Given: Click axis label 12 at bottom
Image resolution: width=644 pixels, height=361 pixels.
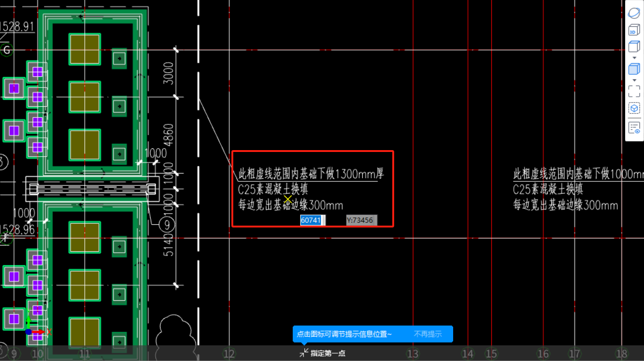Looking at the screenshot, I should (x=229, y=354).
